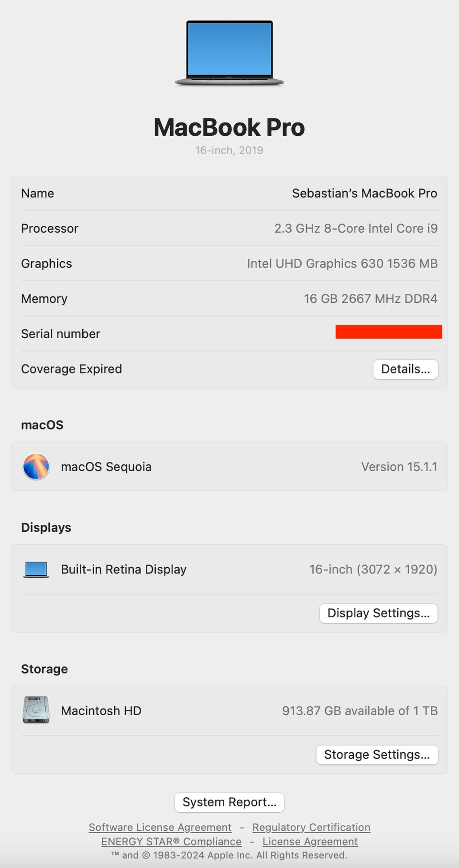Click the 16-inch display resolution text
This screenshot has height=868, width=459.
pyautogui.click(x=373, y=569)
